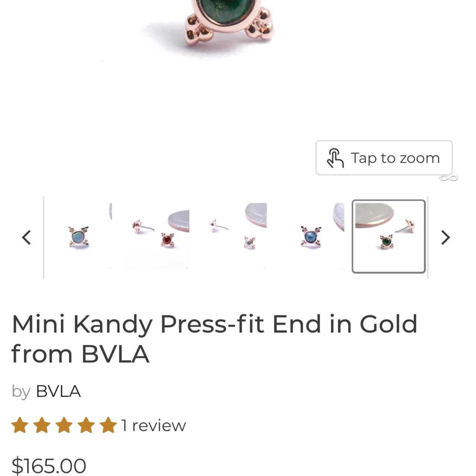Click the main green gemstone product image
Viewport: 476px width, 476px height.
[x=228, y=22]
